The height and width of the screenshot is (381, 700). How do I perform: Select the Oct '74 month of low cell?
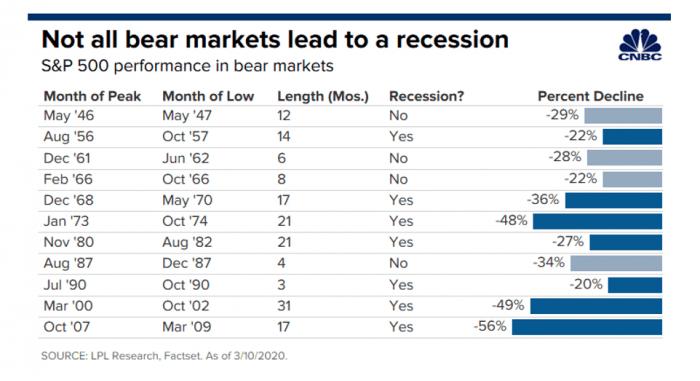(x=185, y=221)
